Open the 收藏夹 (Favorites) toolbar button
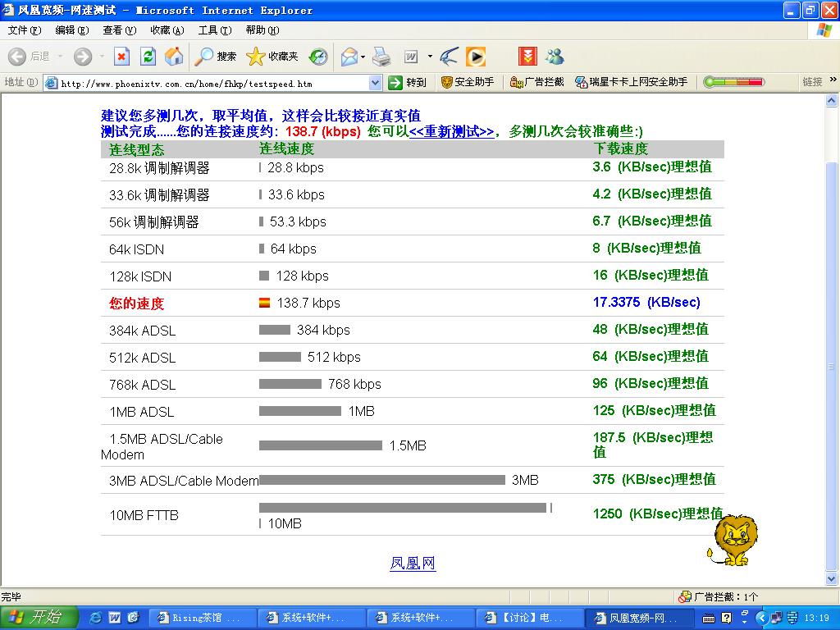The height and width of the screenshot is (630, 840). tap(272, 57)
